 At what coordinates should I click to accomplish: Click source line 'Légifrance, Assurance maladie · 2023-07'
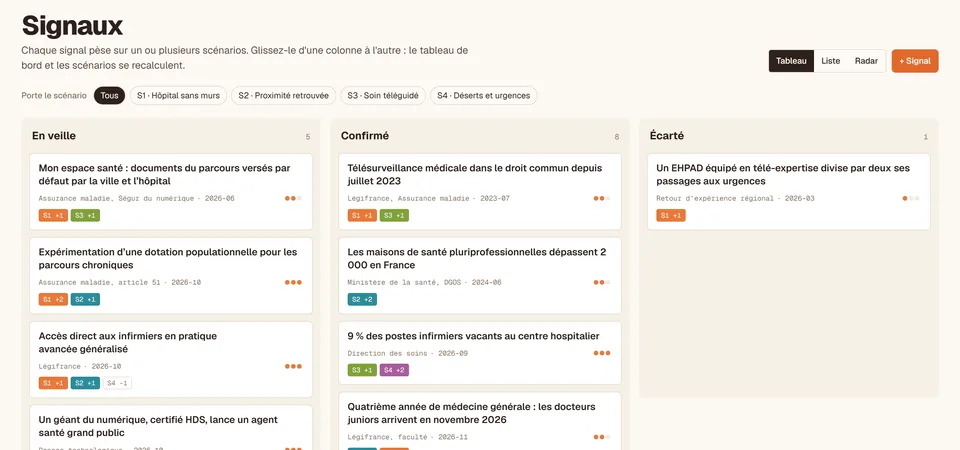click(429, 198)
